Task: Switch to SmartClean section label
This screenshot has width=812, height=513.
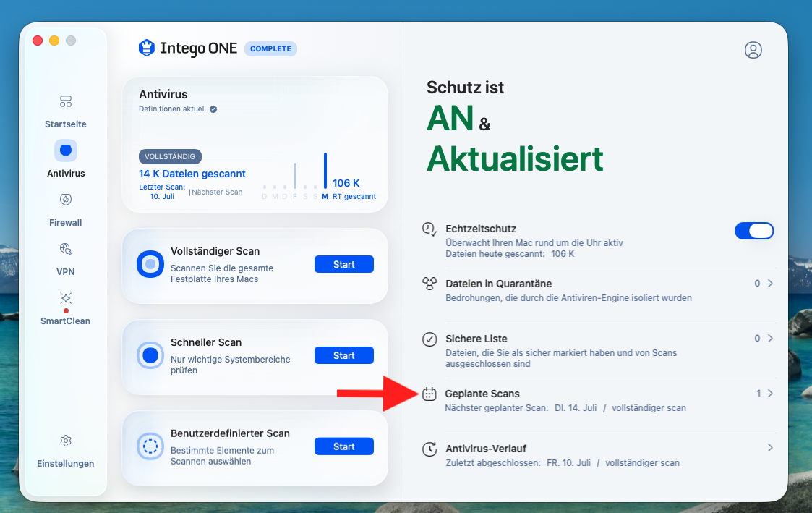Action: (66, 321)
